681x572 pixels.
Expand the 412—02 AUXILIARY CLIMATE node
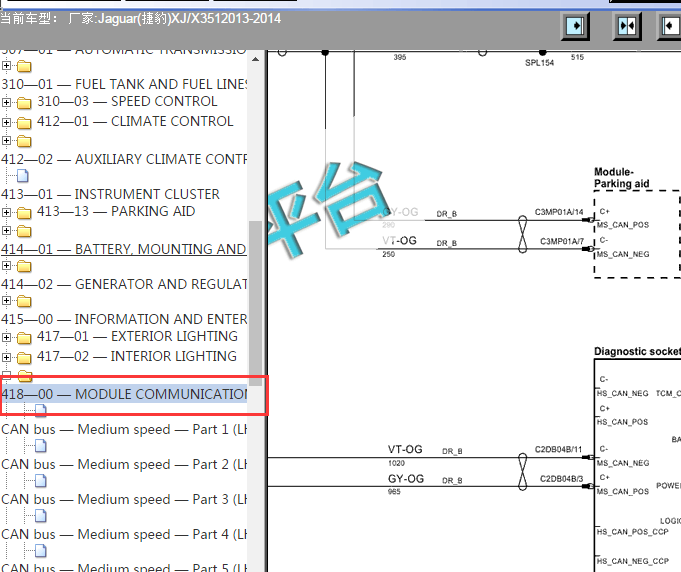pos(6,140)
